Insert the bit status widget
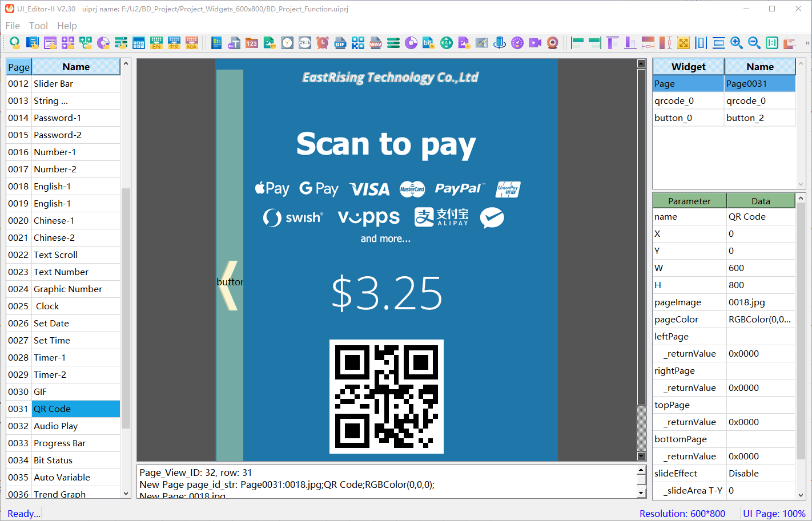The width and height of the screenshot is (812, 521). click(x=429, y=43)
